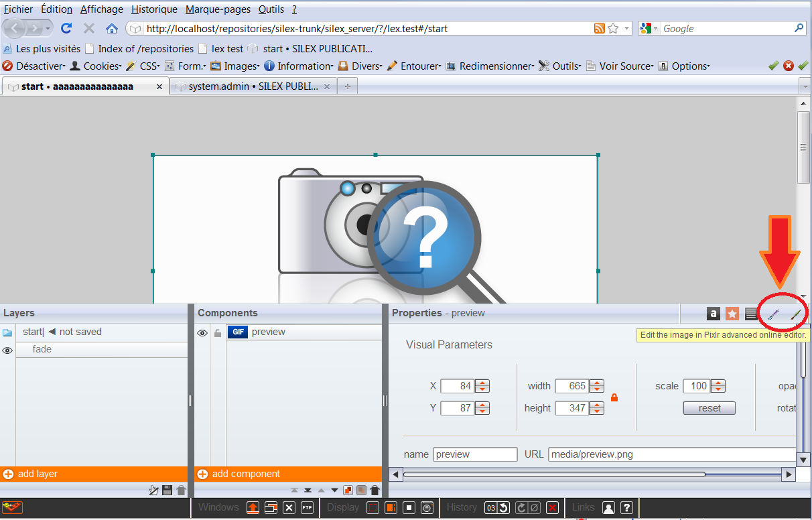Open the brush image editor icon in Properties

click(796, 314)
